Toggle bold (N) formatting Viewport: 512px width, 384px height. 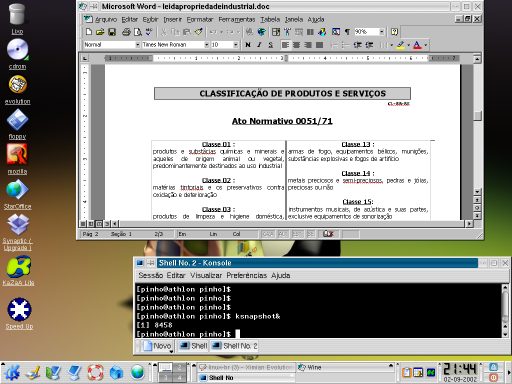point(248,45)
